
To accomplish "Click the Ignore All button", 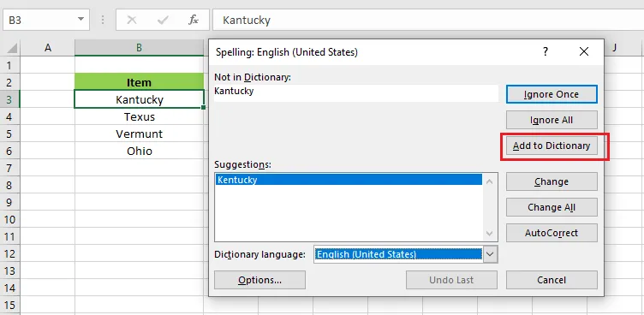I will point(552,120).
